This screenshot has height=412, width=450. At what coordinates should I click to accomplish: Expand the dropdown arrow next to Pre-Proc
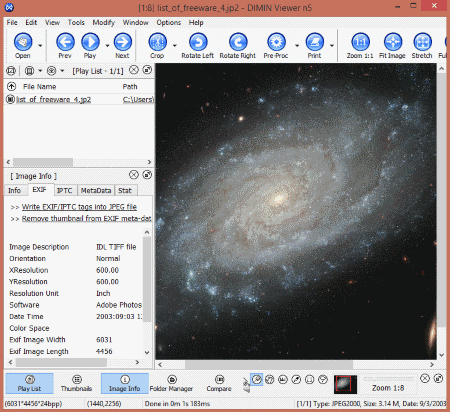(297, 45)
